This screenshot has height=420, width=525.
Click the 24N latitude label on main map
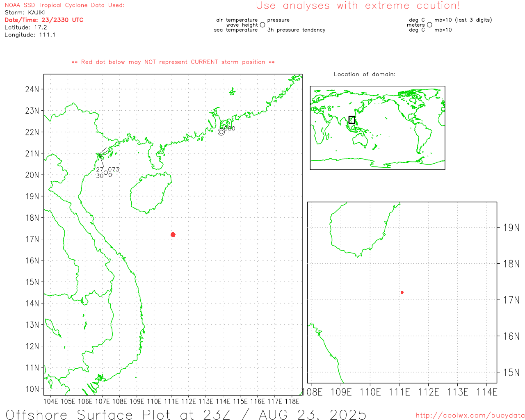(x=32, y=89)
